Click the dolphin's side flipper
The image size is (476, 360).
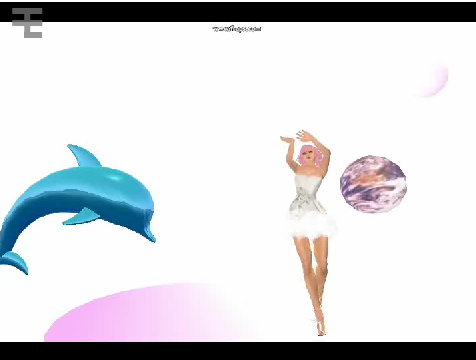[81, 216]
